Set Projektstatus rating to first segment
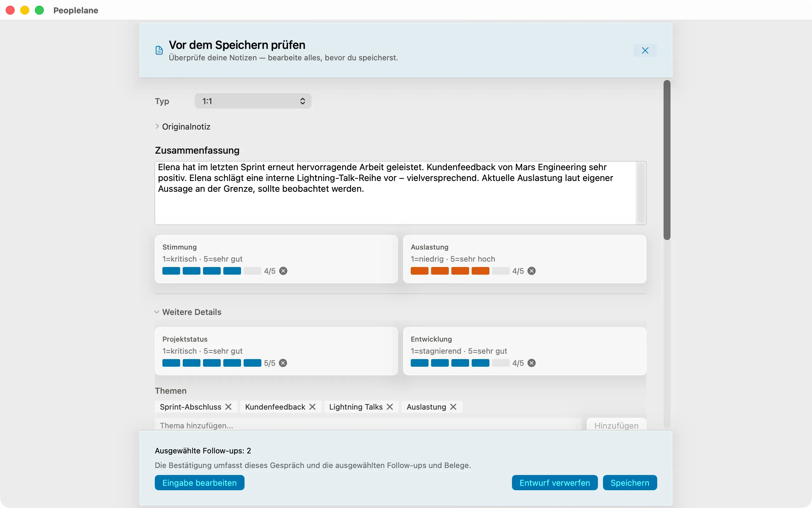This screenshot has width=812, height=508. [171, 363]
